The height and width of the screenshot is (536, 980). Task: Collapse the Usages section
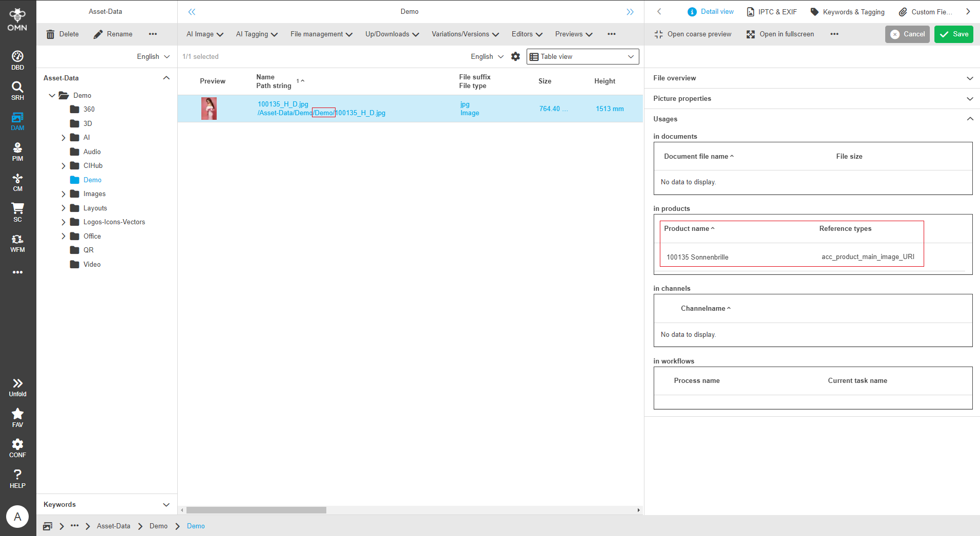tap(969, 119)
